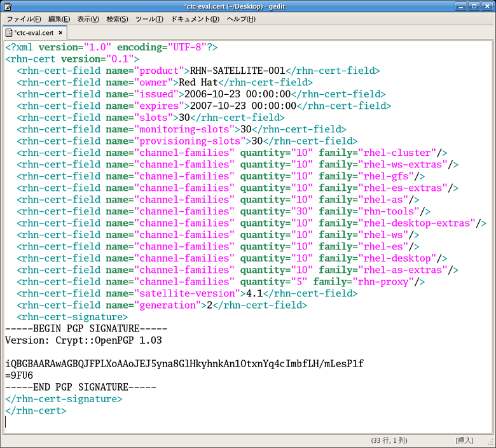This screenshot has height=448, width=496.
Task: Click the monitoring-slots attribute name
Action: [184, 129]
